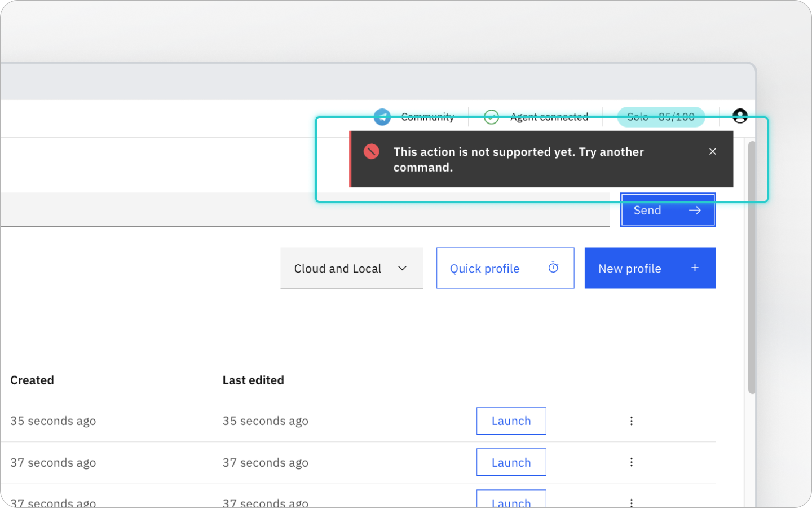Open the three-dot menu for the second profile row

632,462
